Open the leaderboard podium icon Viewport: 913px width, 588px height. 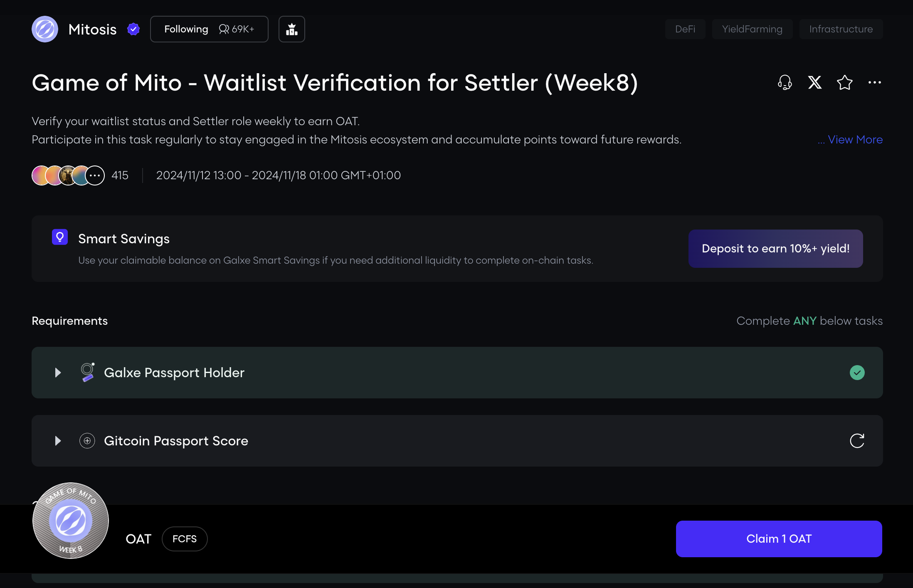tap(291, 29)
